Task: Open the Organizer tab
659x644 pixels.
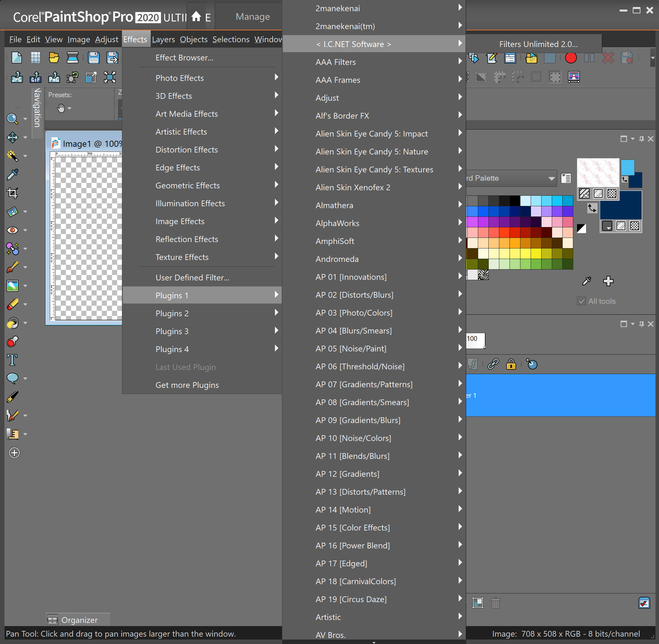Action: pyautogui.click(x=78, y=620)
